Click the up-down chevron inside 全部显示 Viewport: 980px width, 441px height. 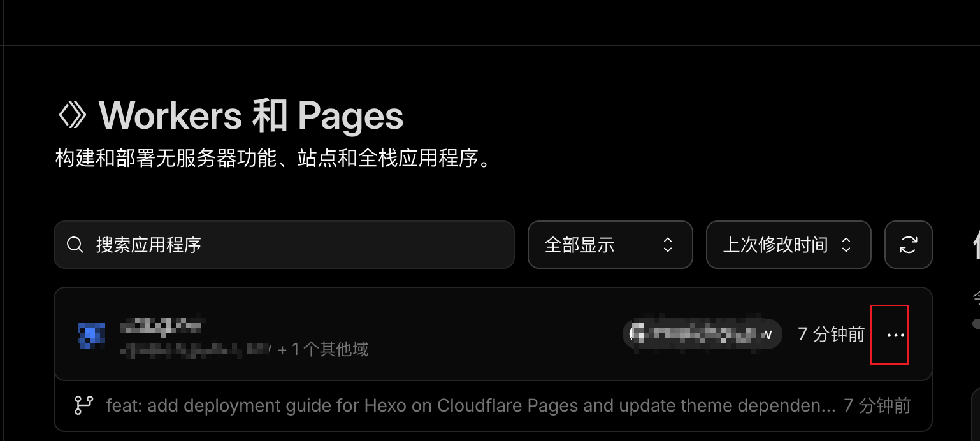[668, 245]
